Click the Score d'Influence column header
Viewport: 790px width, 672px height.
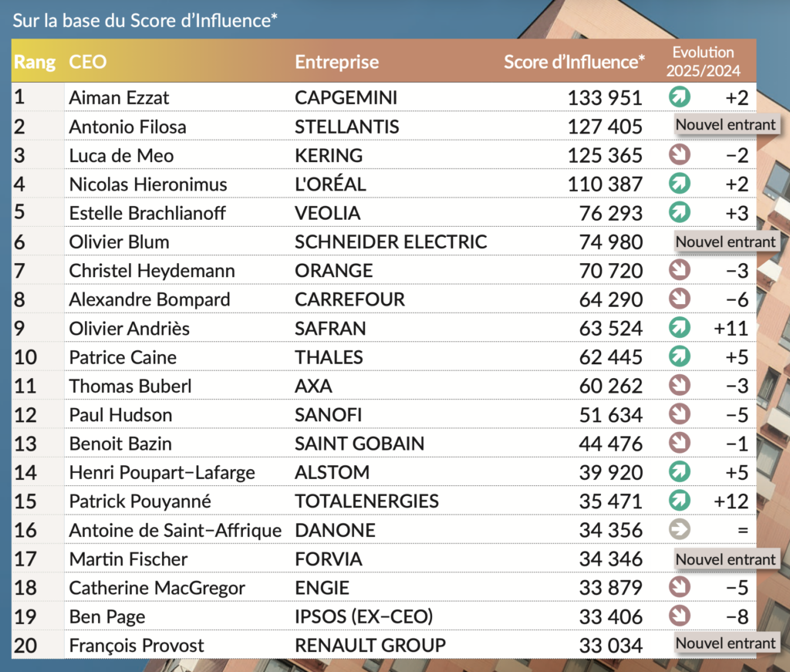574,62
